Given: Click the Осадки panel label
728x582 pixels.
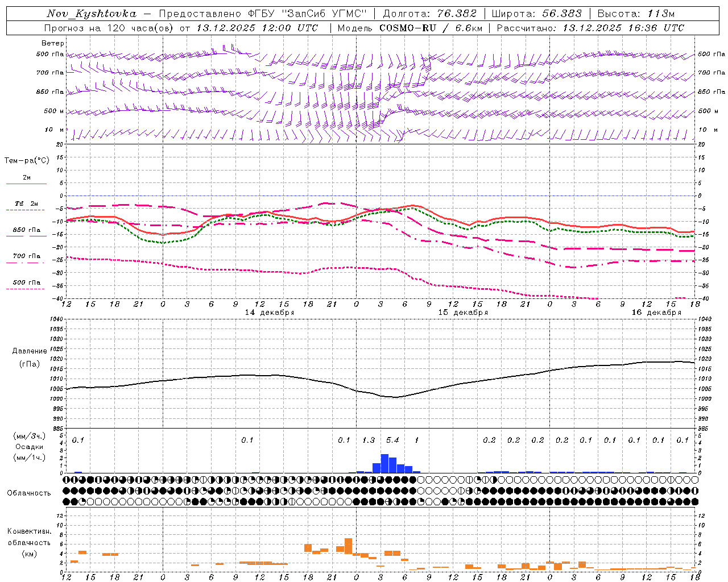Looking at the screenshot, I should point(30,447).
